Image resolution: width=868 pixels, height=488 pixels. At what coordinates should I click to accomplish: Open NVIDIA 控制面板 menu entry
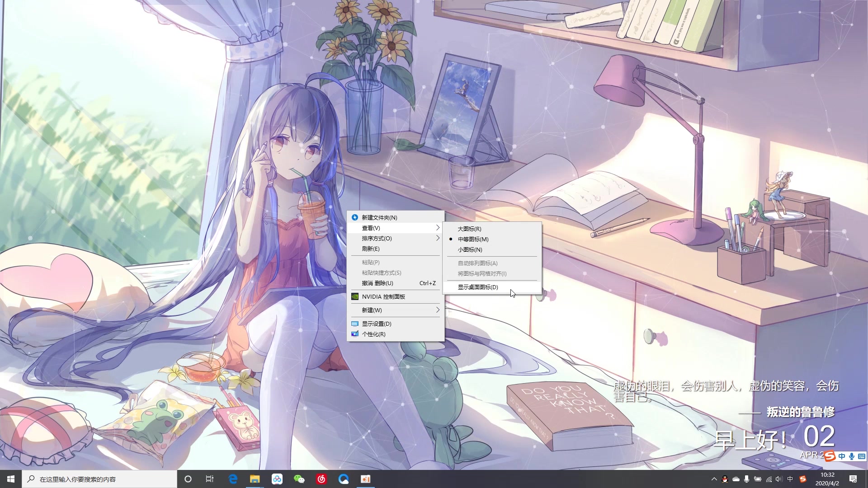point(383,296)
